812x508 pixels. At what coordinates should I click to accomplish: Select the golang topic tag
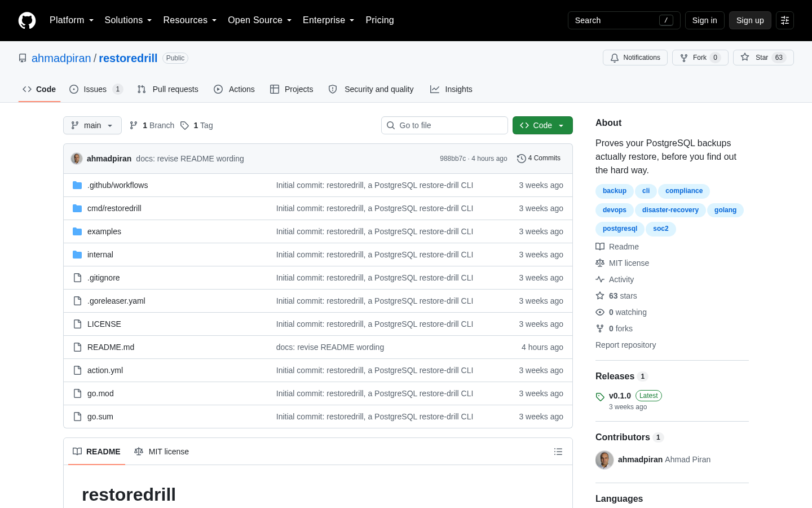point(725,210)
